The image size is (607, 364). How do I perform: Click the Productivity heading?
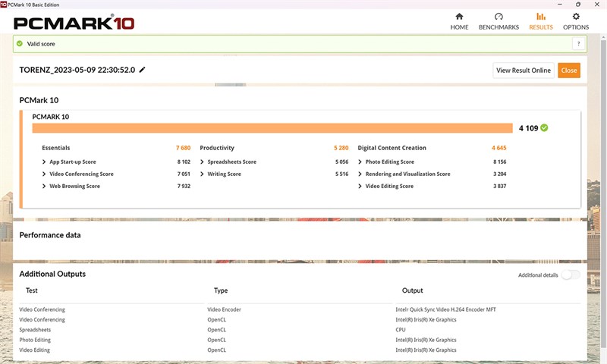[x=217, y=148]
